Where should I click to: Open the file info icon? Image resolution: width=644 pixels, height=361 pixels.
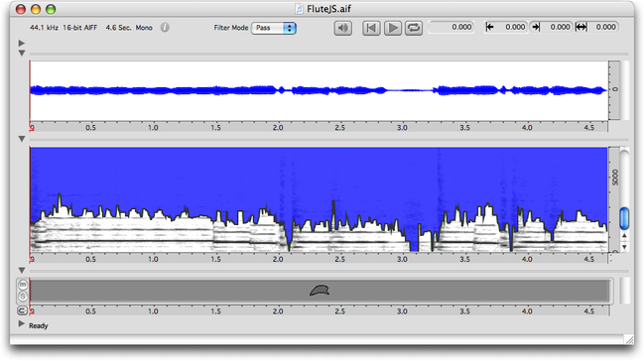coord(165,28)
